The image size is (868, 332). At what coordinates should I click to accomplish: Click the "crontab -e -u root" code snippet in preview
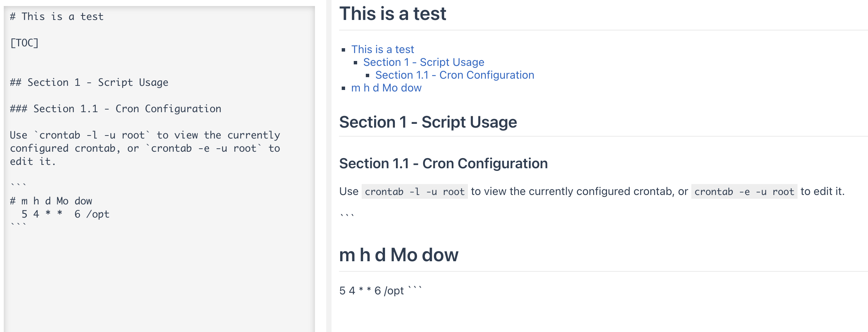point(744,192)
